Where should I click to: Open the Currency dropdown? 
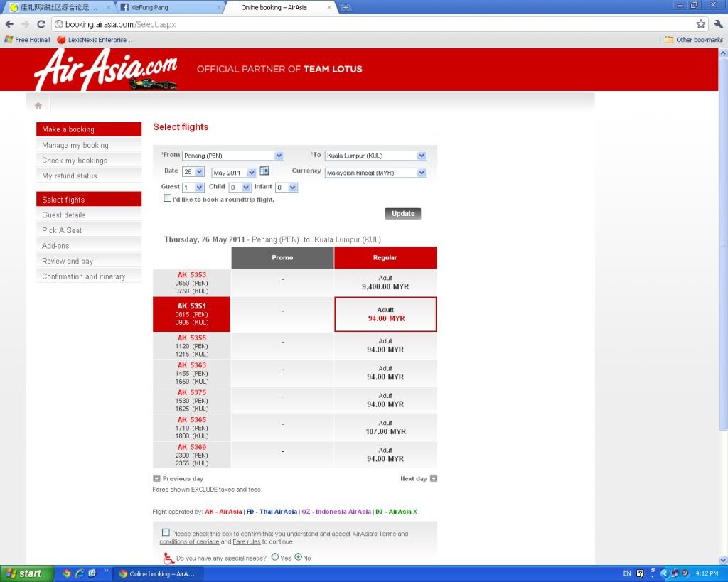pos(422,173)
